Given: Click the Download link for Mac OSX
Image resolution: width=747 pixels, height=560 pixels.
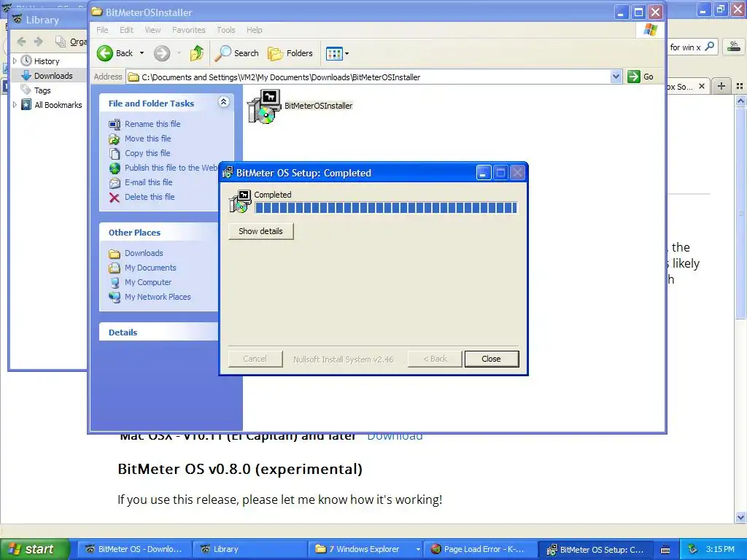Looking at the screenshot, I should coord(395,436).
